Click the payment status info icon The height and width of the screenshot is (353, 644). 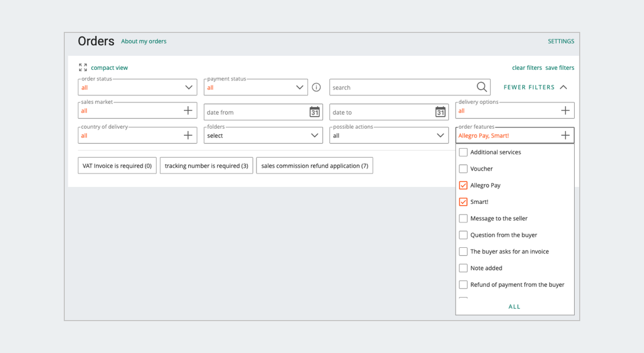(x=317, y=87)
